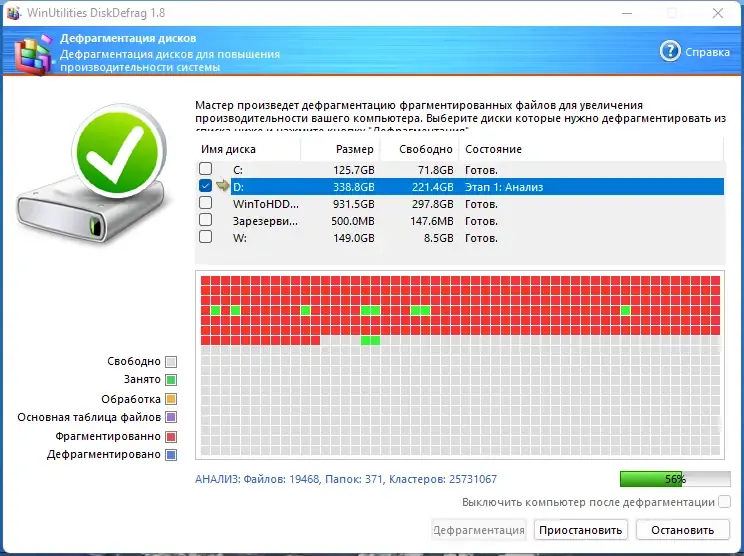
Task: Click the 931.5GB size value
Action: (353, 204)
